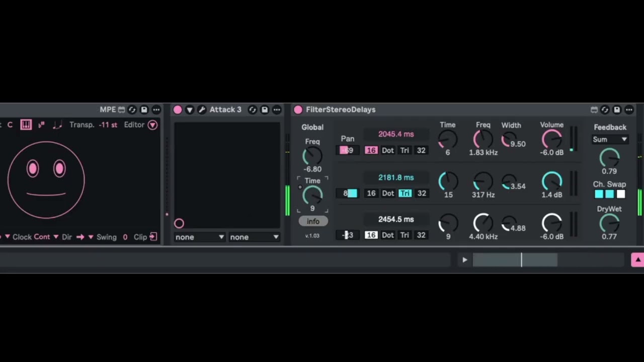Toggle the piano keyboard icon button

[x=26, y=125]
